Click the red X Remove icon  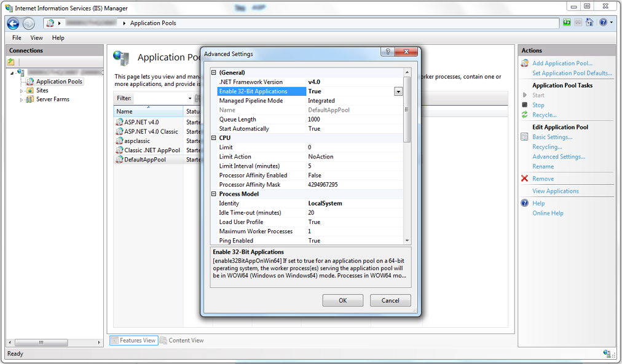[x=524, y=179]
